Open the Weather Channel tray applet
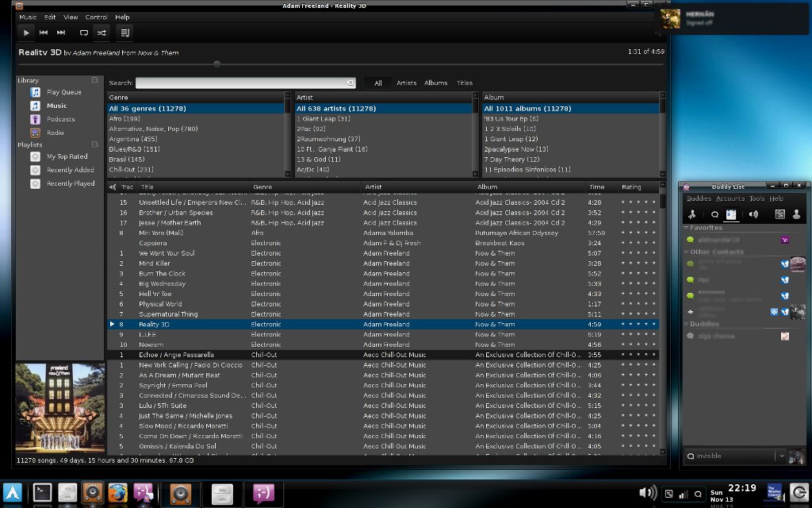812x508 pixels. pyautogui.click(x=774, y=493)
